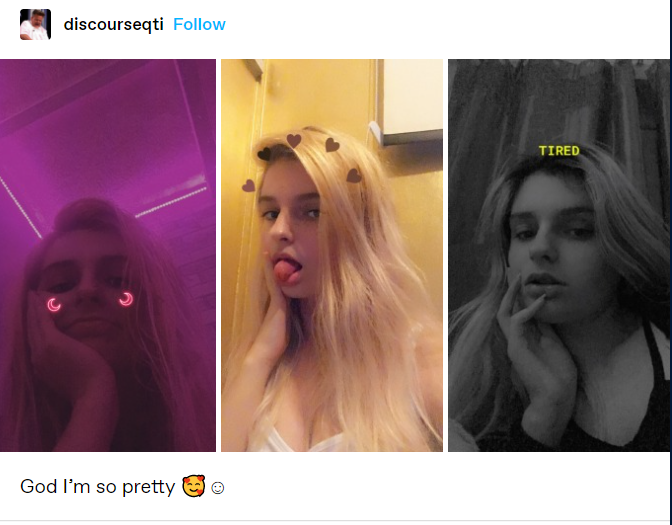This screenshot has height=525, width=672.
Task: Follow the discourseqti blog
Action: (x=199, y=24)
